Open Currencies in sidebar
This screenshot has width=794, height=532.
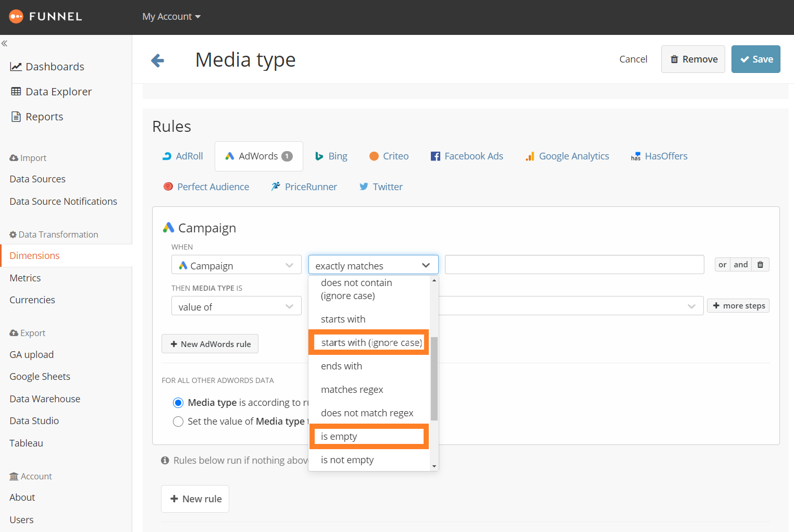point(32,300)
